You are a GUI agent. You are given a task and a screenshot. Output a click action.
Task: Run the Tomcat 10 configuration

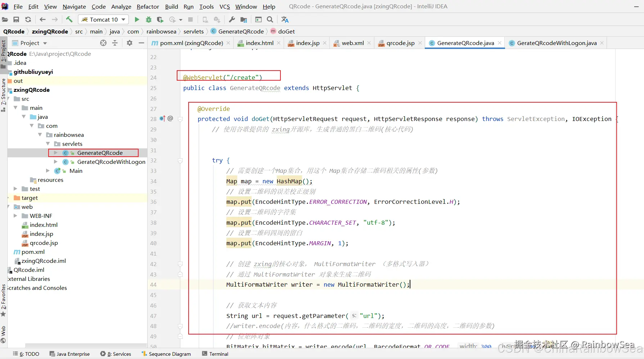(x=137, y=19)
